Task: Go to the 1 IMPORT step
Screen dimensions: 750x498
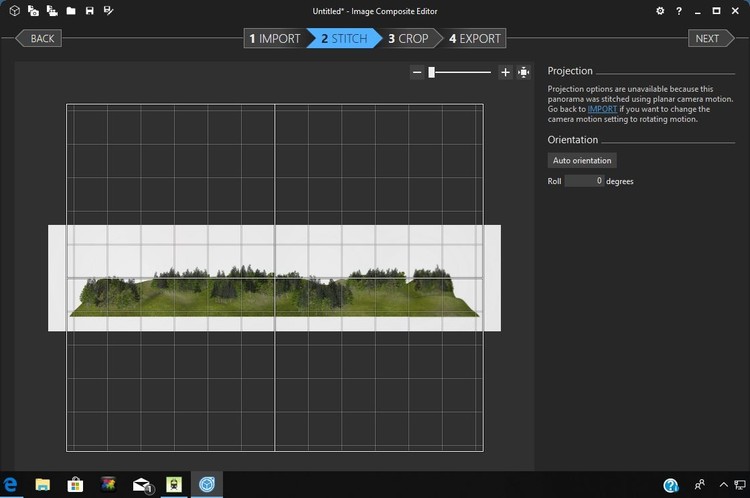Action: pyautogui.click(x=274, y=39)
